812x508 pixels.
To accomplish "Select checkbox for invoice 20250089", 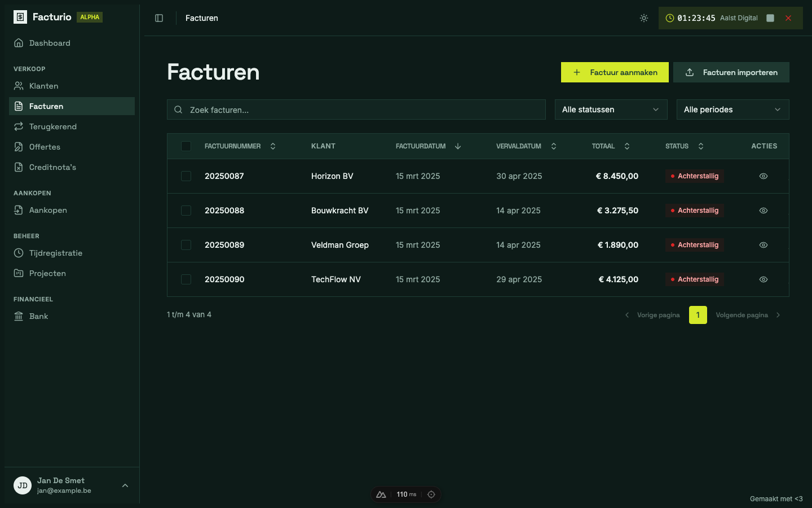I will [186, 245].
